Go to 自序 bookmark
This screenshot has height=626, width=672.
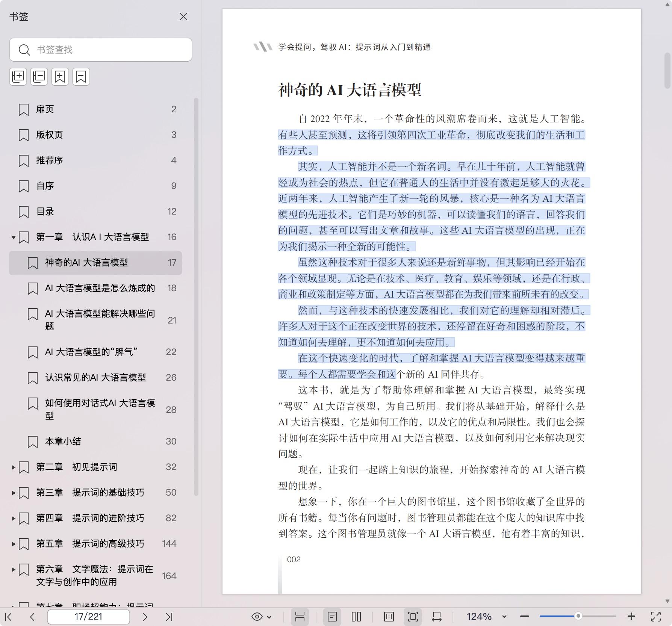click(x=95, y=186)
